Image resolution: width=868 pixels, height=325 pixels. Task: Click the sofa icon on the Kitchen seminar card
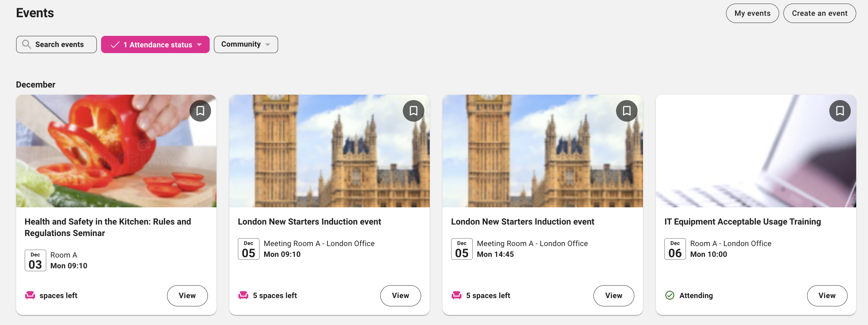pyautogui.click(x=30, y=295)
